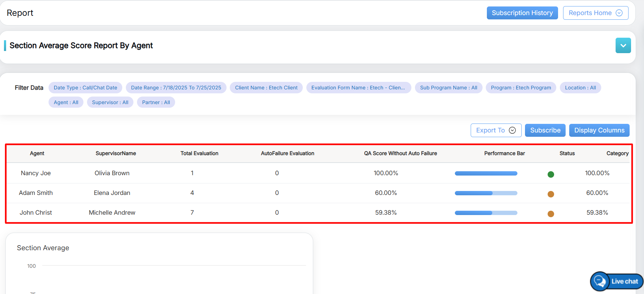Click the Agent column header
The height and width of the screenshot is (294, 644).
[37, 153]
